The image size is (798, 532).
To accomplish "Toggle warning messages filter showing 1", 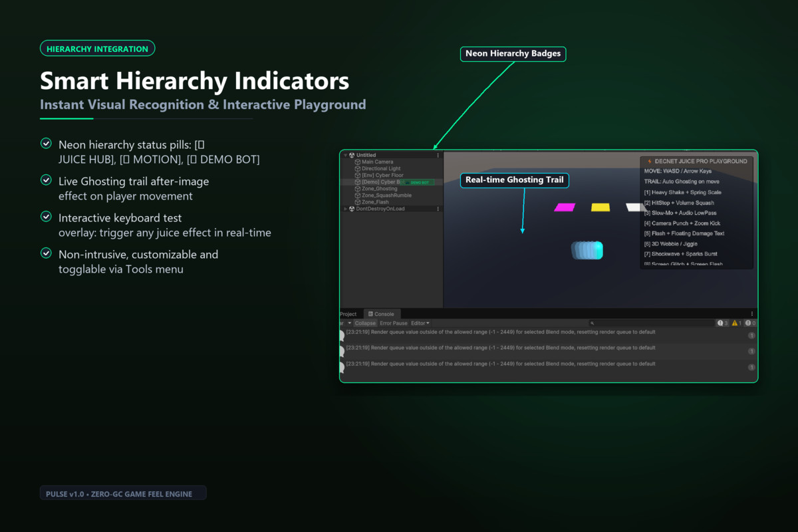I will 737,323.
